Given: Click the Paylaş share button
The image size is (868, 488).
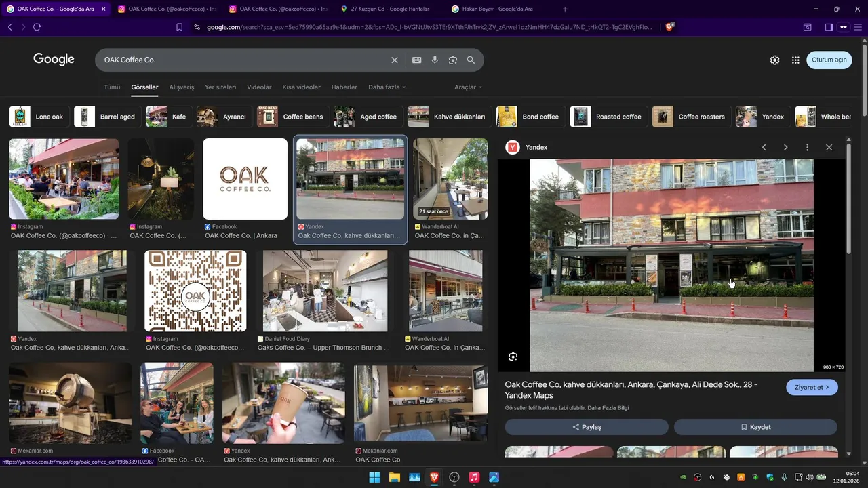Looking at the screenshot, I should 587,427.
